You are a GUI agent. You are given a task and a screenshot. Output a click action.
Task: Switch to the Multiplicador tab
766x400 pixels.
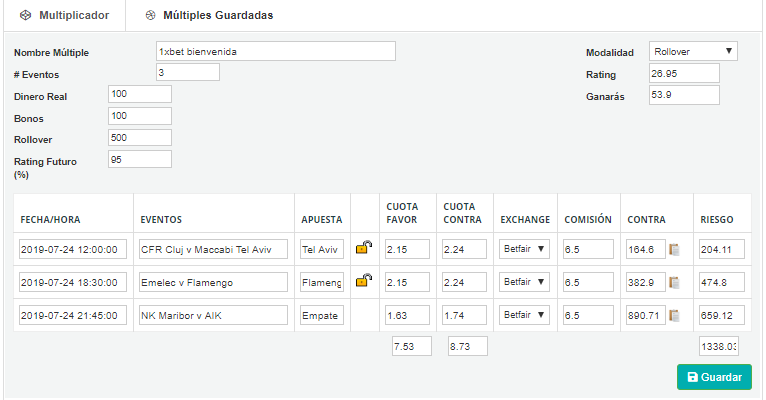(64, 16)
